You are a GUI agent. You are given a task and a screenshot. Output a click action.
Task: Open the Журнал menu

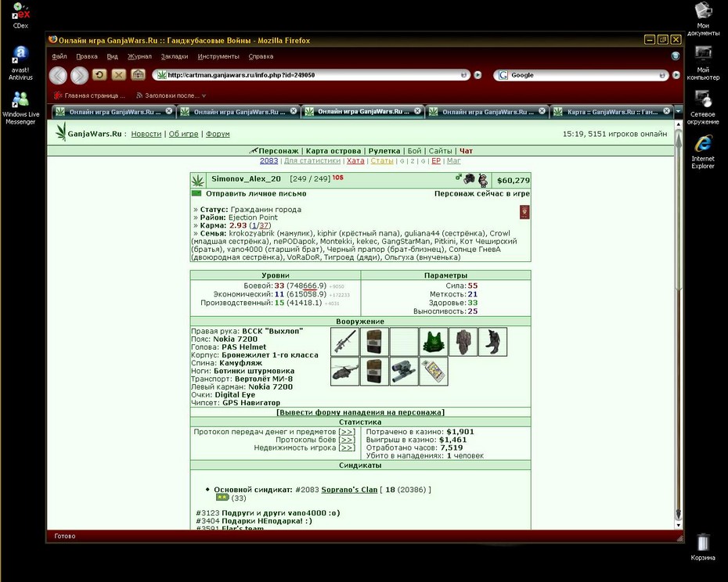(139, 56)
